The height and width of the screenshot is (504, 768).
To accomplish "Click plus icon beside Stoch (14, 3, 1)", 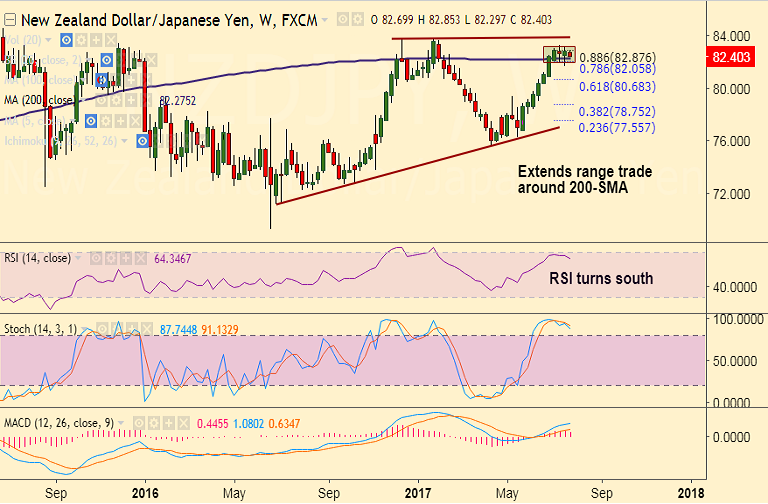I will (x=132, y=329).
